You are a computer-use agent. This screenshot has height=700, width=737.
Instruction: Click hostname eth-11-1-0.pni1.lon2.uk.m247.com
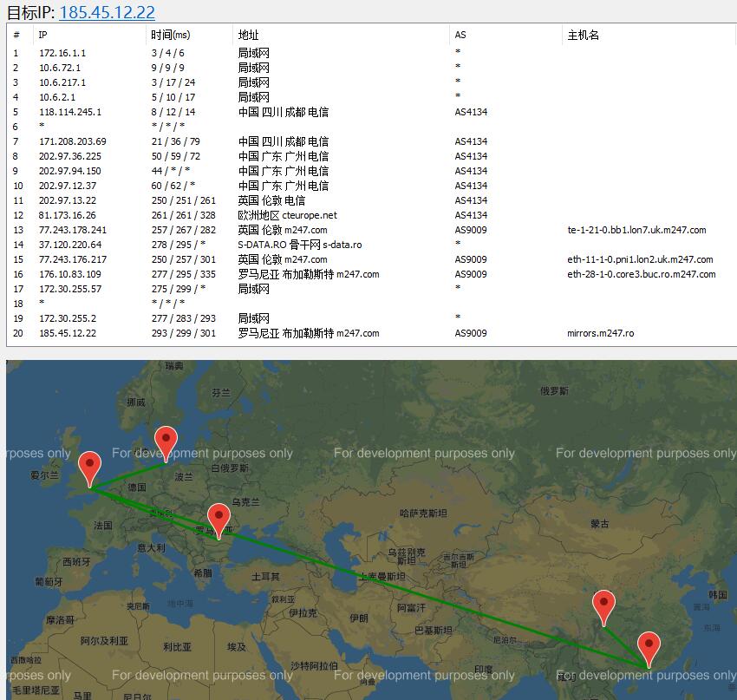[x=640, y=259]
